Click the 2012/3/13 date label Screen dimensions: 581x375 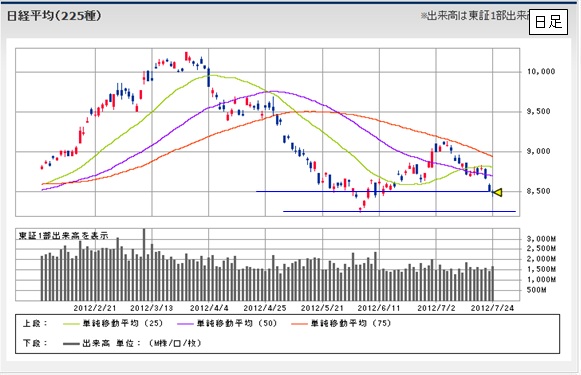tap(152, 308)
